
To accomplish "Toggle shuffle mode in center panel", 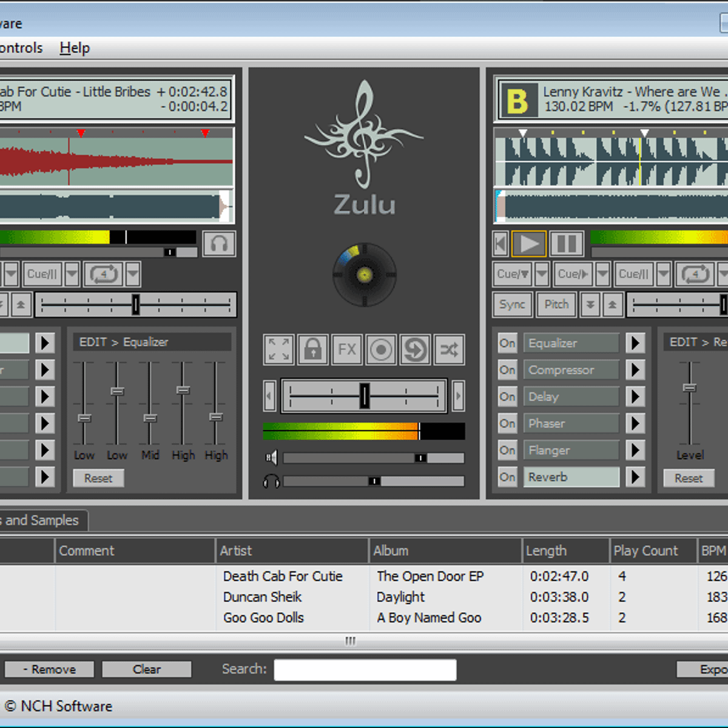I will click(x=449, y=349).
